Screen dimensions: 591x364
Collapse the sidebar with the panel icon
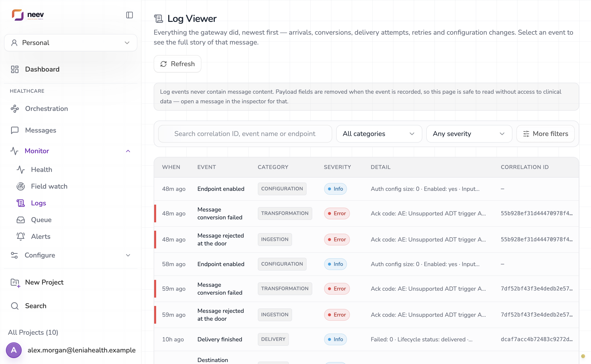(x=130, y=15)
